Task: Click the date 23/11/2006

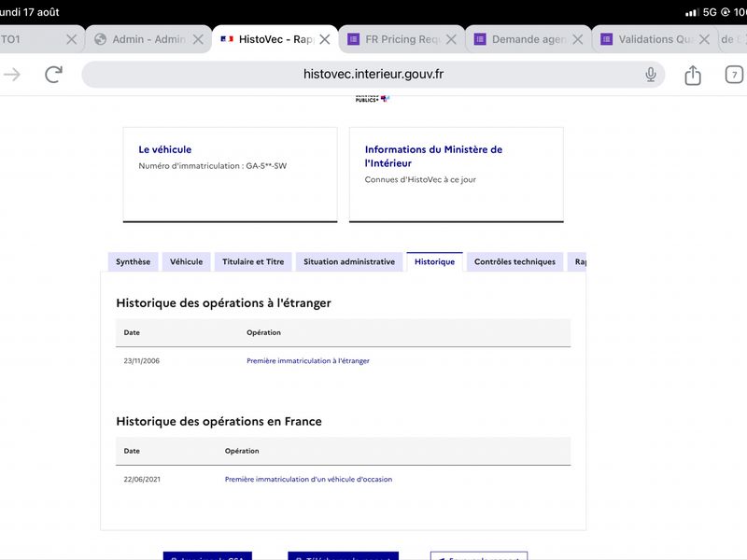Action: tap(142, 361)
